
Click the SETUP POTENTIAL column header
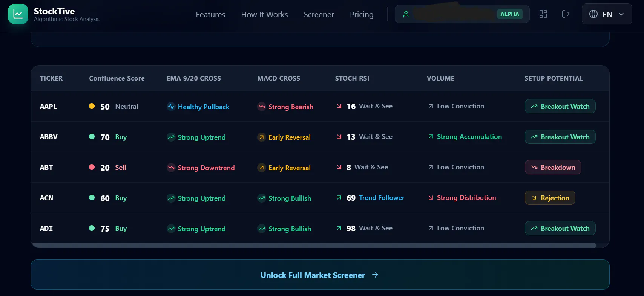pyautogui.click(x=554, y=78)
